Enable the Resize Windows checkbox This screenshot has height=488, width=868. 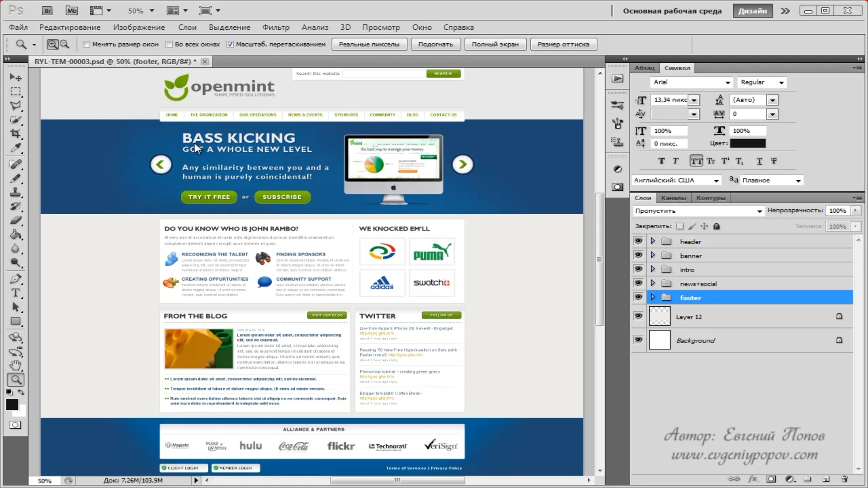86,44
